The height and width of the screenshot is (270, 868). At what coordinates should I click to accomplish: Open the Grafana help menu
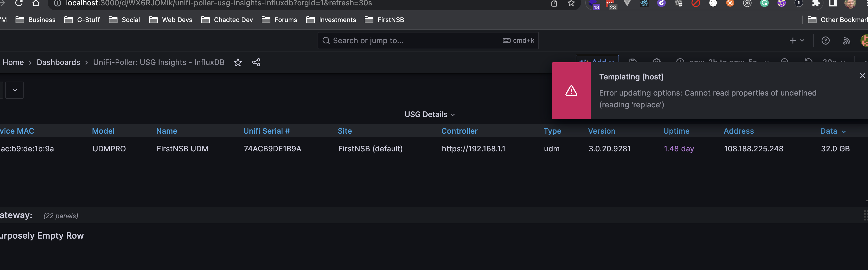tap(826, 40)
